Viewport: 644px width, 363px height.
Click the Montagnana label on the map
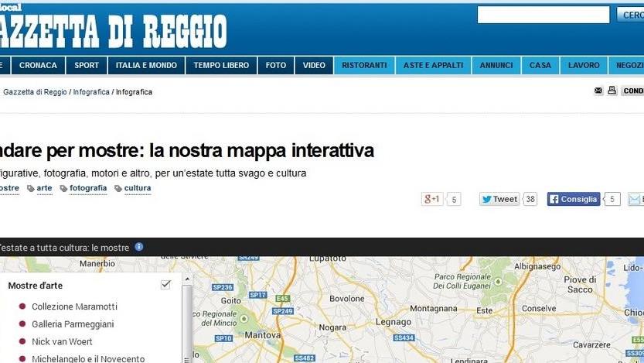point(433,308)
